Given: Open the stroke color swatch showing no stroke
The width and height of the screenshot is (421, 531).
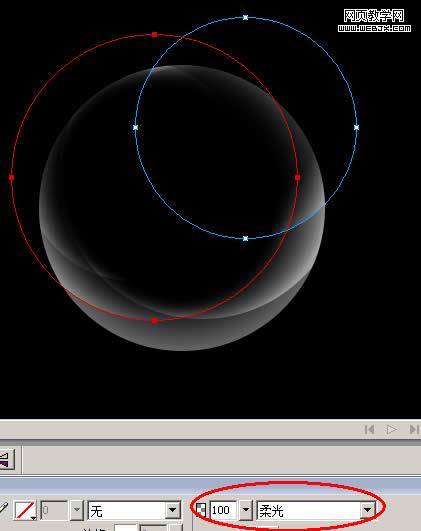Looking at the screenshot, I should coord(25,510).
